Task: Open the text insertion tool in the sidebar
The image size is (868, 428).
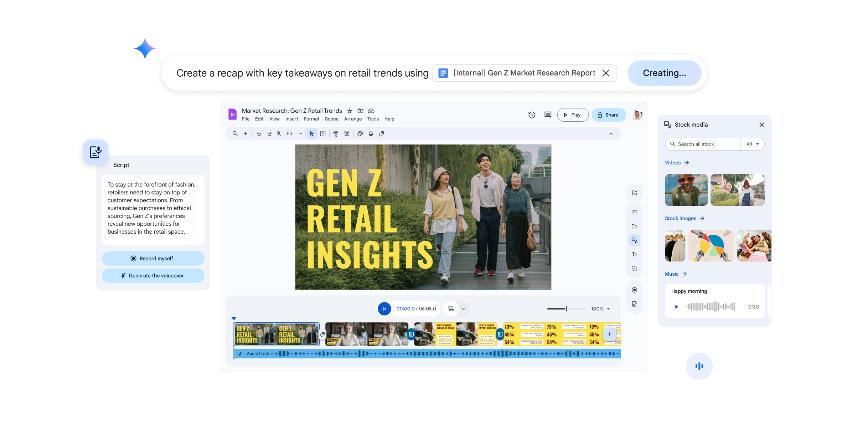Action: pos(634,254)
